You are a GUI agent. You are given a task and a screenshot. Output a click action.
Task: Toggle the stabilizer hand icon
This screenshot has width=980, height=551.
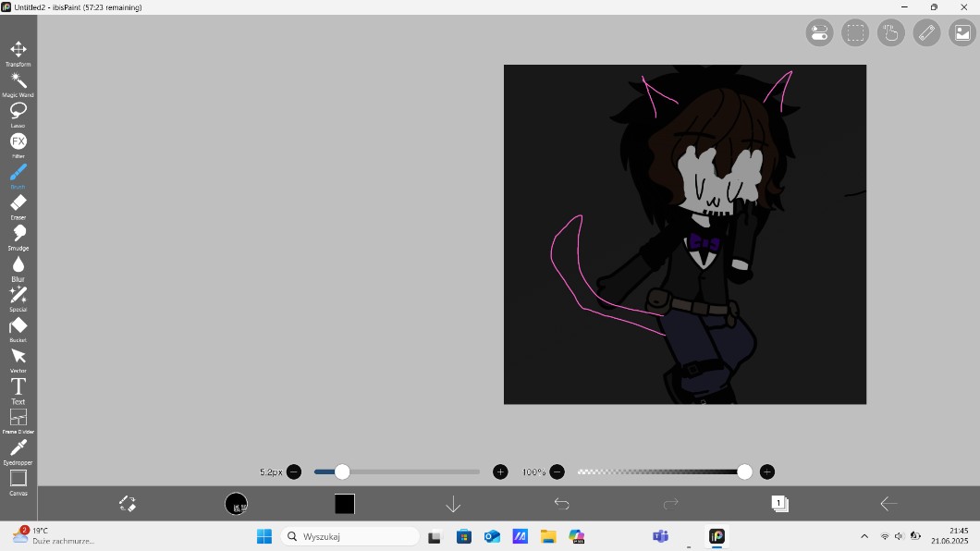[890, 33]
